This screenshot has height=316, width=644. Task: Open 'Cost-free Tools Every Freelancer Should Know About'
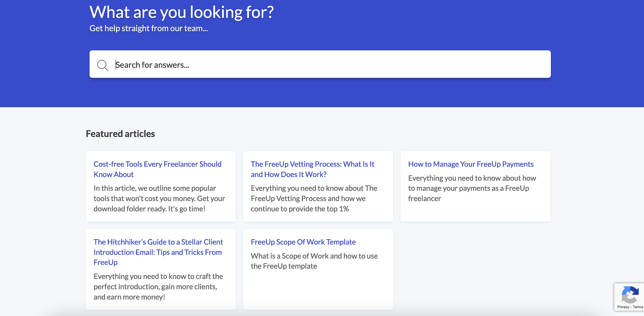click(157, 169)
